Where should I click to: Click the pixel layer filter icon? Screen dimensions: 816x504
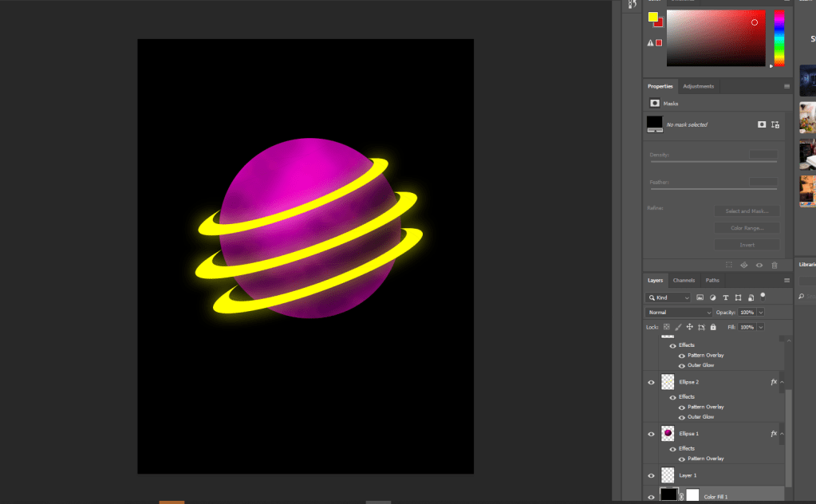point(700,297)
